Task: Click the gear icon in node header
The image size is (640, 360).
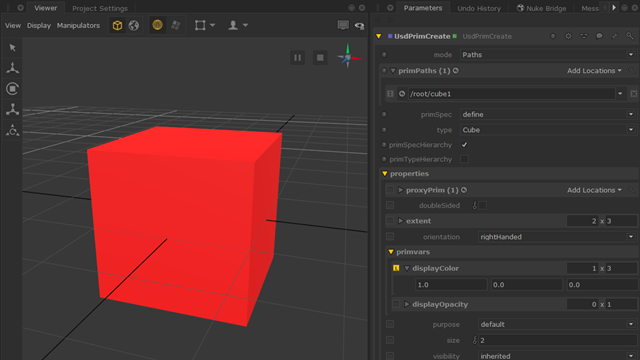Action: (x=568, y=36)
